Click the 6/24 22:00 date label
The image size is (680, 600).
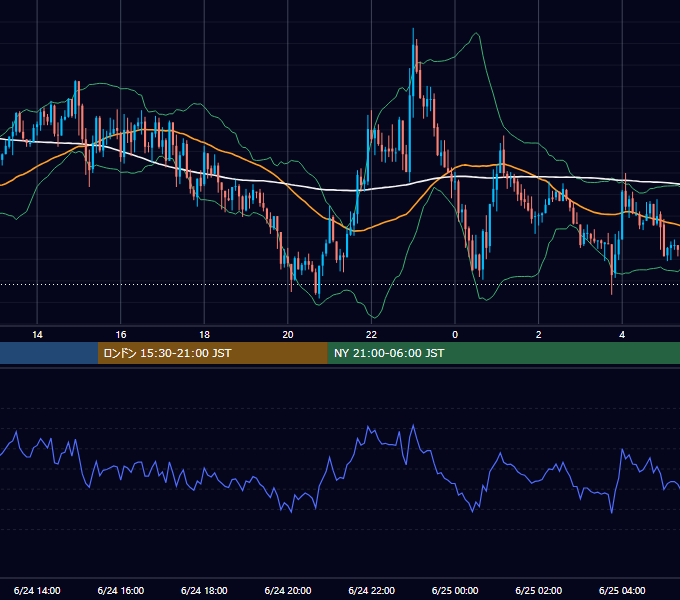tap(372, 590)
